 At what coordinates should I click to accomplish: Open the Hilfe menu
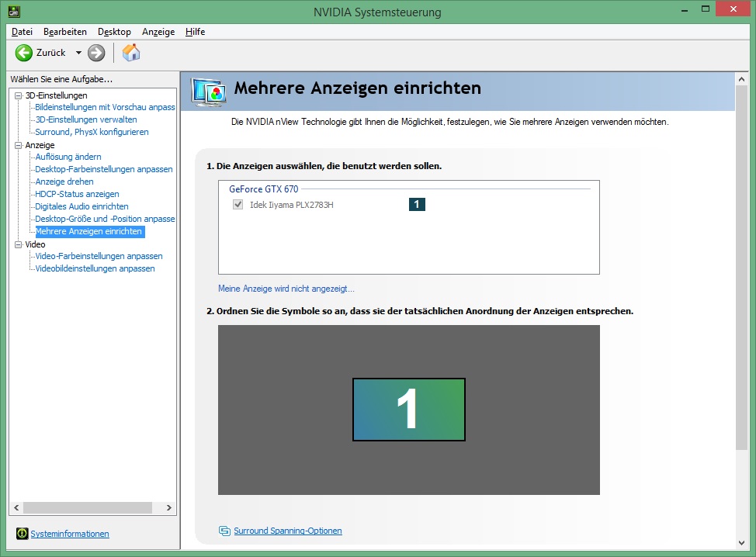[196, 32]
